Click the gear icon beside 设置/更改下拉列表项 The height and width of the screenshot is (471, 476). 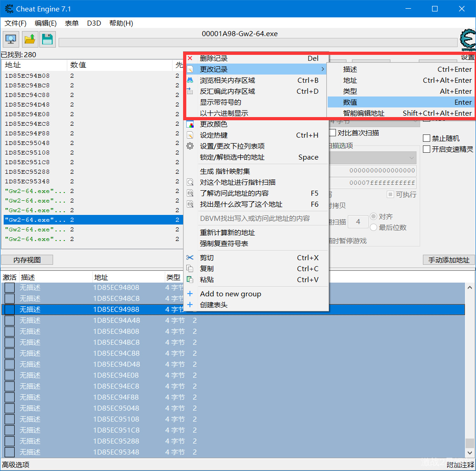(x=190, y=146)
